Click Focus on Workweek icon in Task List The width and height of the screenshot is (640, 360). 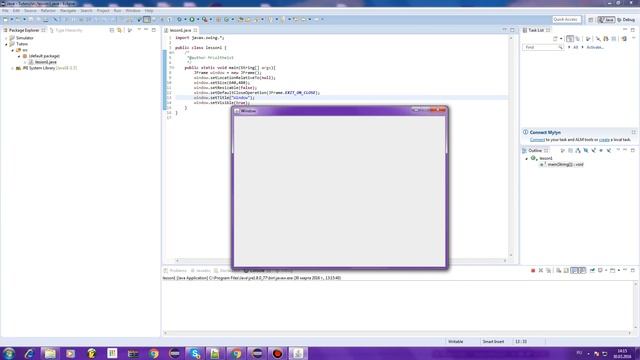pos(588,39)
